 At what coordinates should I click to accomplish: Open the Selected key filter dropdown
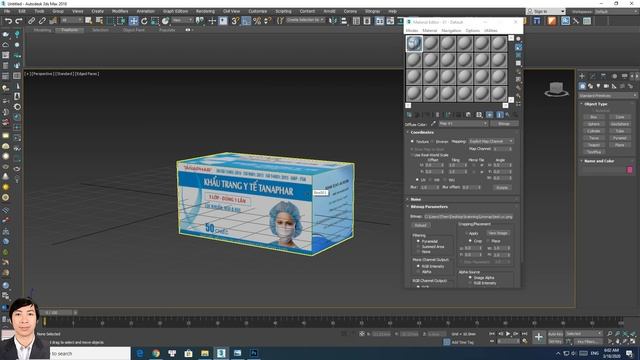[x=583, y=333]
